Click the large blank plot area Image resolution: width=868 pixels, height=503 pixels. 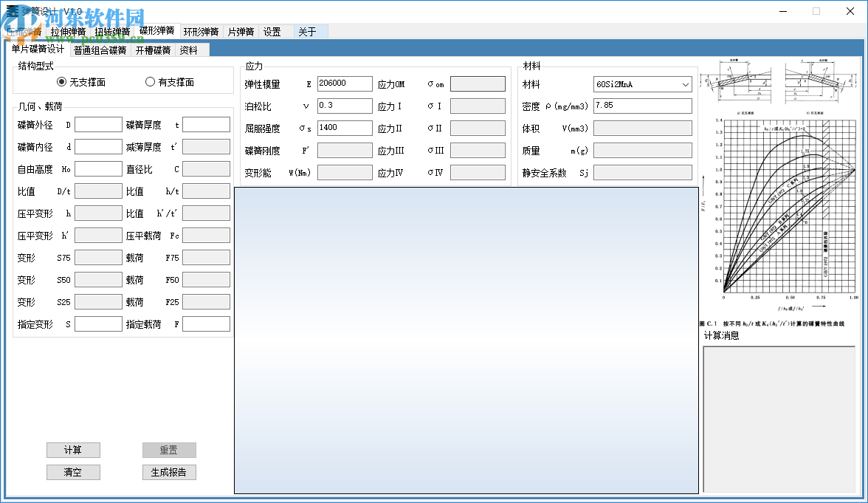466,340
